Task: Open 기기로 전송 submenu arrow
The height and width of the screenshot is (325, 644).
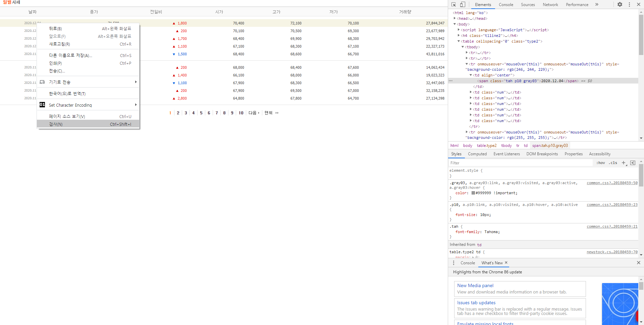Action: tap(136, 82)
